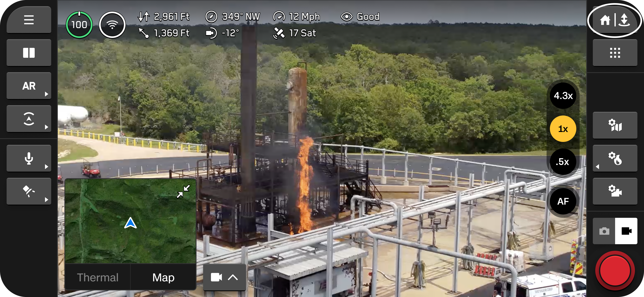Switch to the Thermal tab
644x297 pixels.
click(97, 277)
